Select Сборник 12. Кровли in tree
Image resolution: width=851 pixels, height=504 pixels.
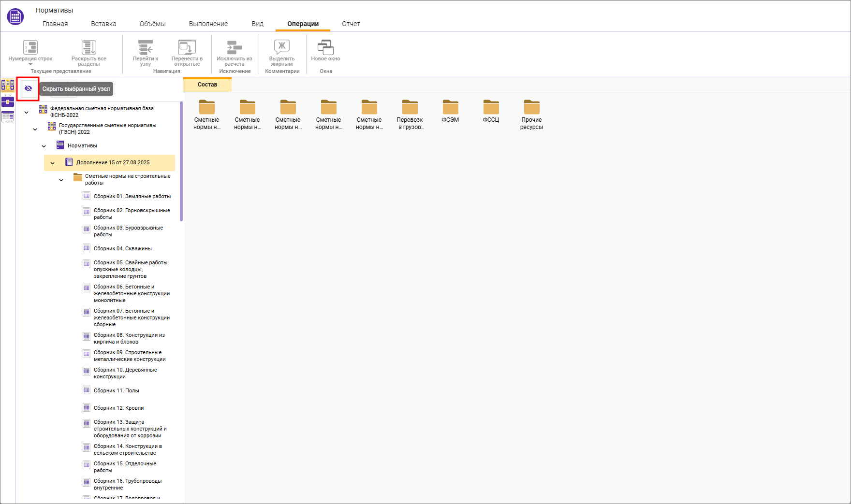click(118, 408)
